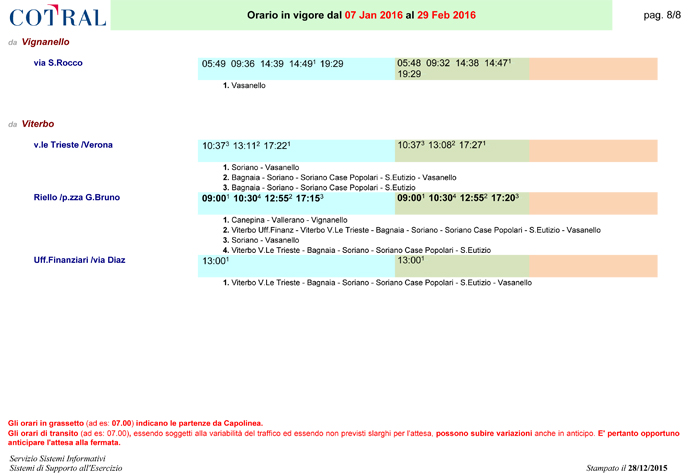Select bold 09:00 in Riello green cell
Screen dimensions: 700x475
(411, 198)
